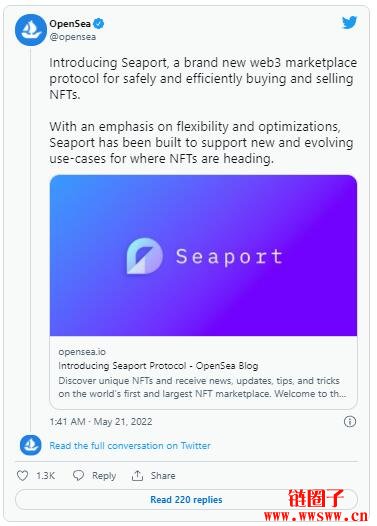The image size is (377, 526).
Task: Open the OpenSea display name link
Action: [70, 23]
